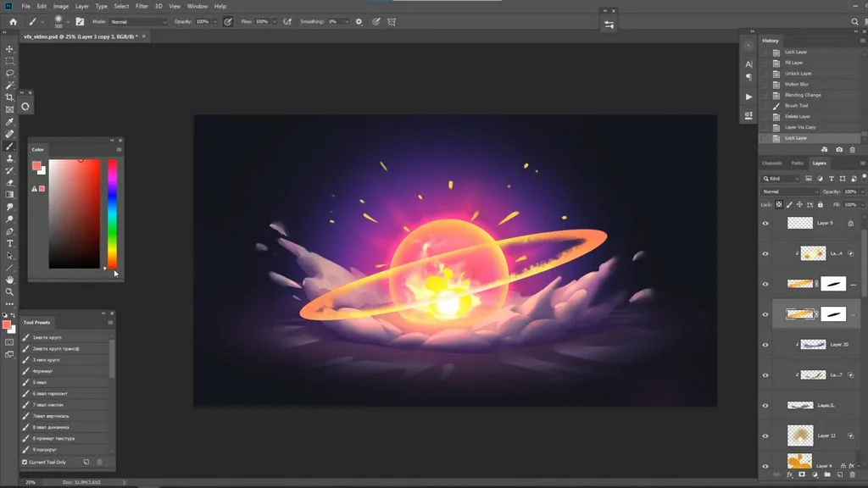Image resolution: width=868 pixels, height=488 pixels.
Task: Open the layer filter Kind dropdown
Action: (x=781, y=179)
